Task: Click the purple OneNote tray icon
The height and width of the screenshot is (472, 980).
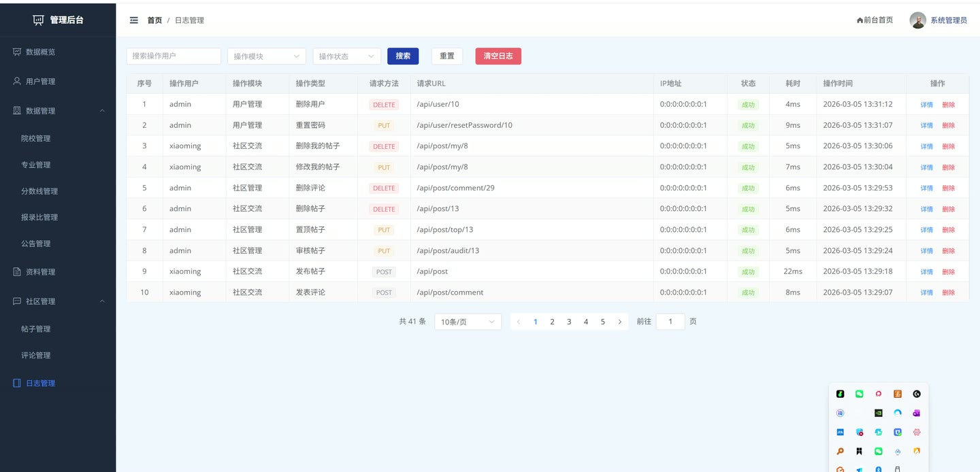Action: coord(917,413)
